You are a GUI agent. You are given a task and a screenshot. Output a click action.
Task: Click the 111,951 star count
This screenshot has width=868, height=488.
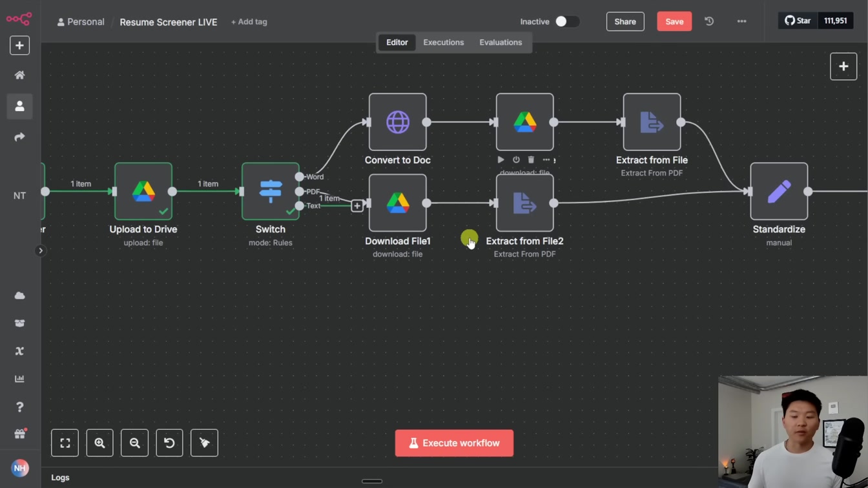tap(836, 21)
